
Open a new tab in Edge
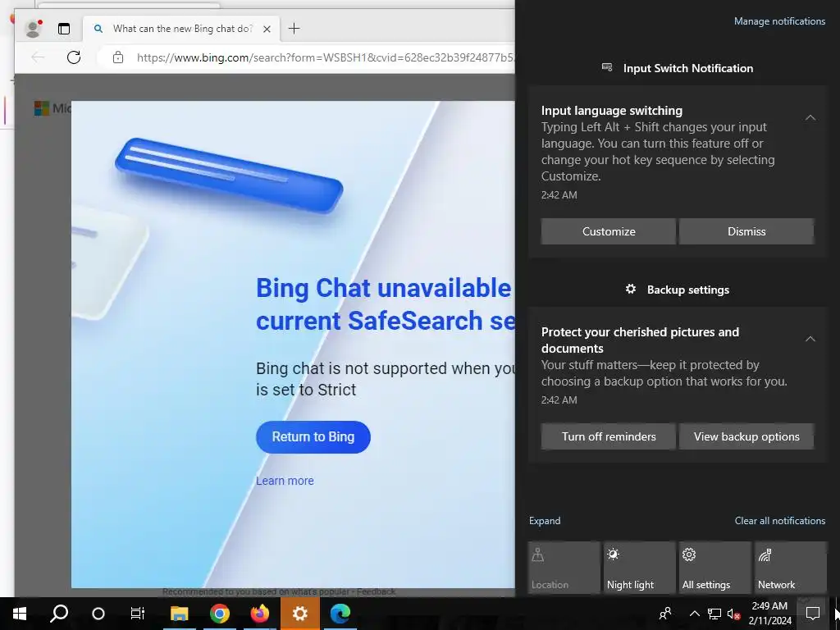click(x=294, y=29)
